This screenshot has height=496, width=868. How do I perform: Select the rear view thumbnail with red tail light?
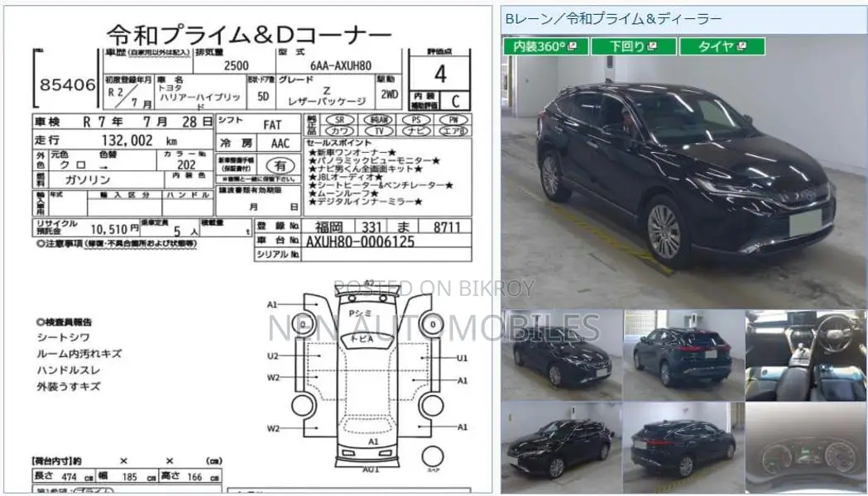tap(683, 355)
